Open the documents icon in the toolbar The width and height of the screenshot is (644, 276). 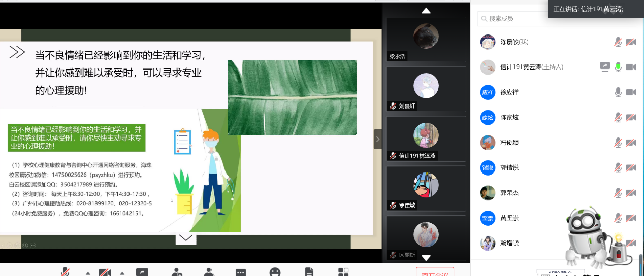point(309,272)
